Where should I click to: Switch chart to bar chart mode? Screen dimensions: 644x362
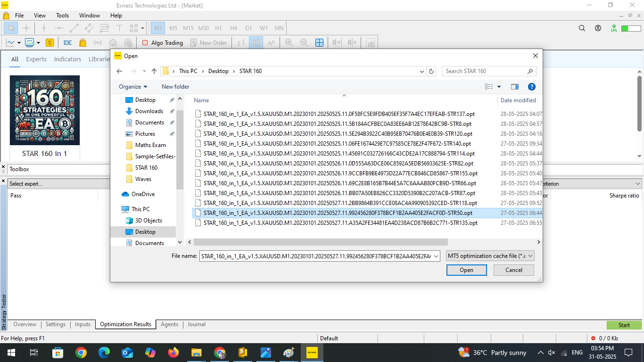coord(241,42)
